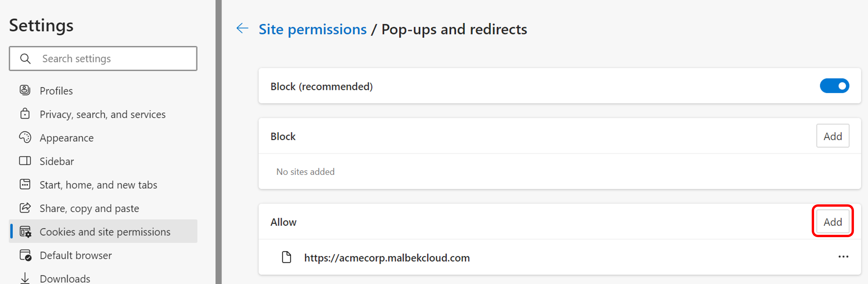The image size is (868, 284).
Task: Click the Default browser icon
Action: [25, 255]
